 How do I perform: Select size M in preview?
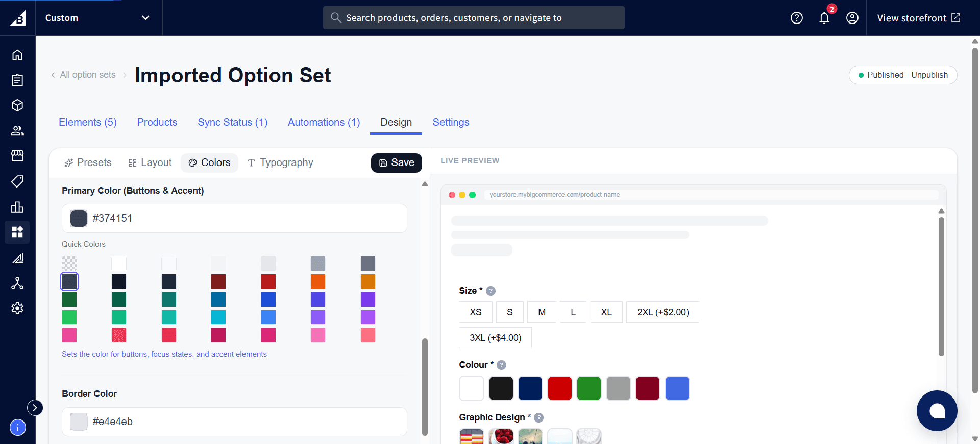(542, 312)
